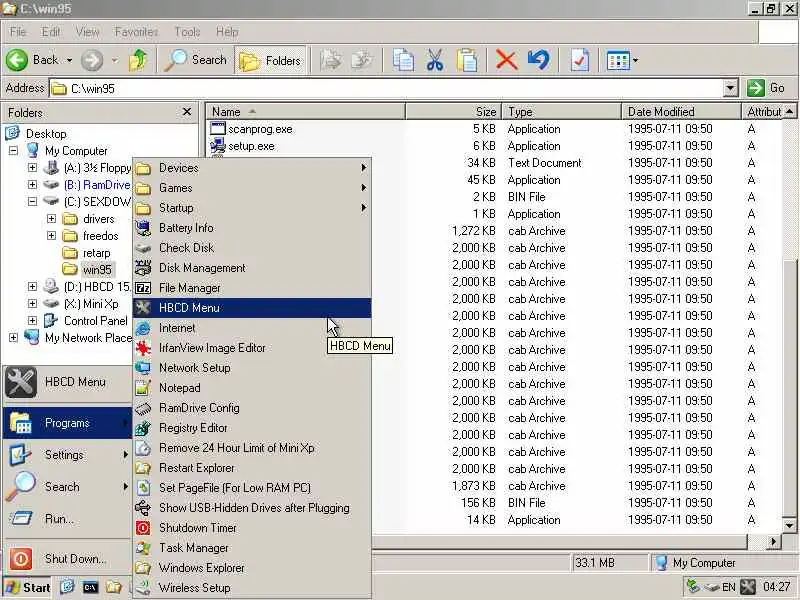The height and width of the screenshot is (600, 800).
Task: Open the Back history dropdown arrow
Action: [69, 60]
